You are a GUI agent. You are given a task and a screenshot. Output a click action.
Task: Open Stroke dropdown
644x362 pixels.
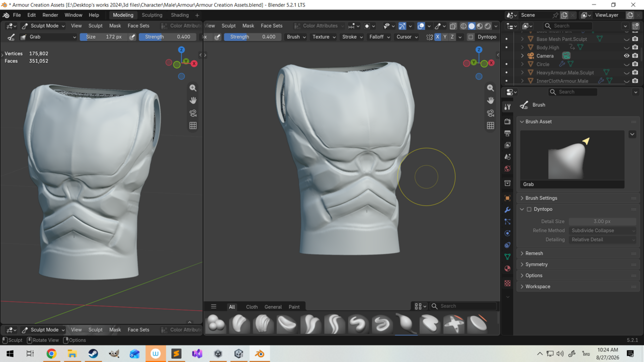pos(352,37)
